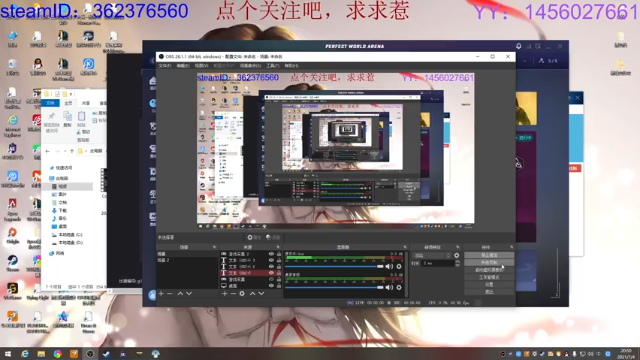
Task: Open the 帮助(H) menu in OBS
Action: 291,66
